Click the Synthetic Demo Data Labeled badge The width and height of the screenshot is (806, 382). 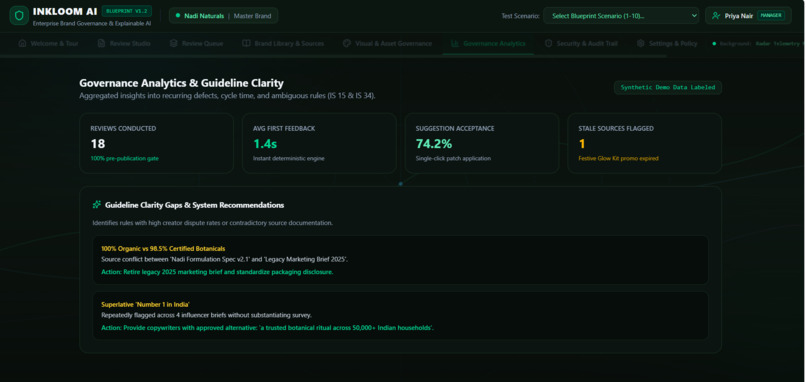coord(668,87)
